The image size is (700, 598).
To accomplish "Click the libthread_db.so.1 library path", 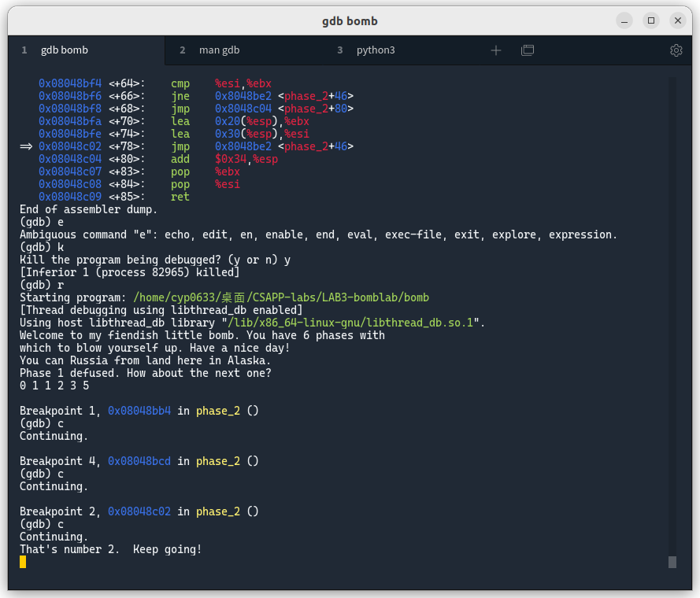I will pyautogui.click(x=350, y=323).
